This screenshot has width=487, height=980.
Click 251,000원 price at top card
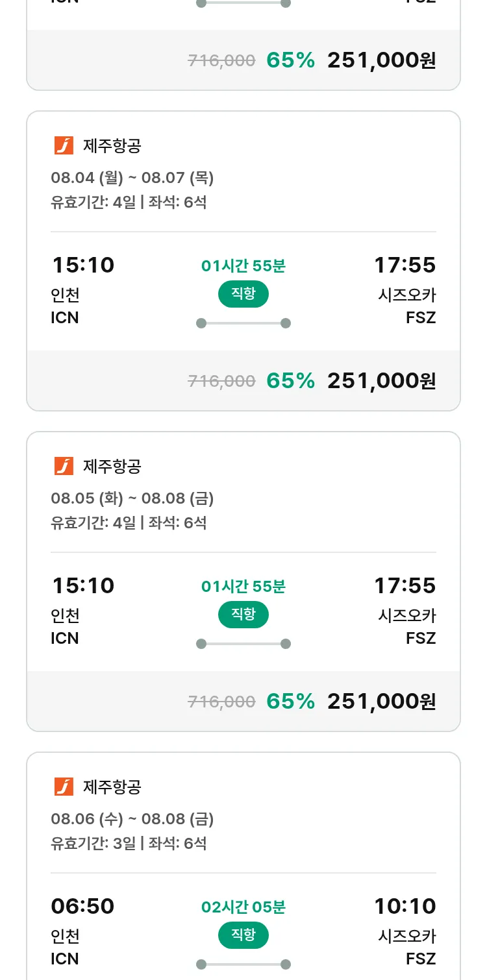381,60
